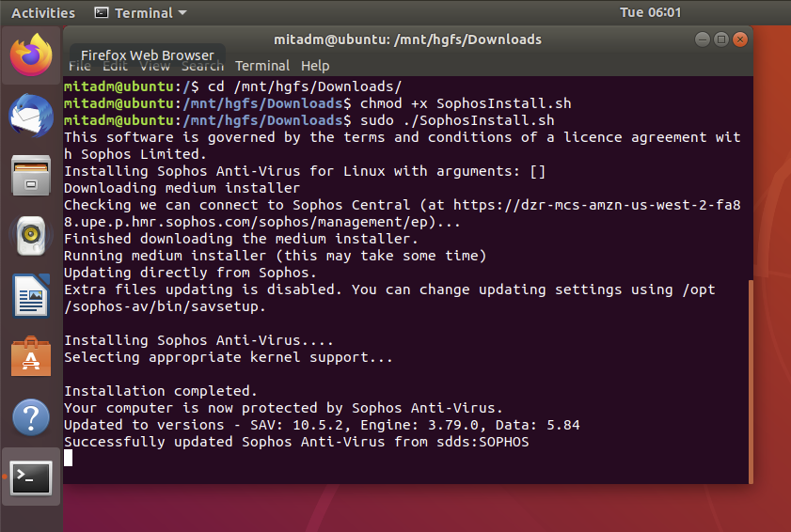Viewport: 791px width, 532px height.
Task: Launch Firefox from the dock
Action: (31, 55)
